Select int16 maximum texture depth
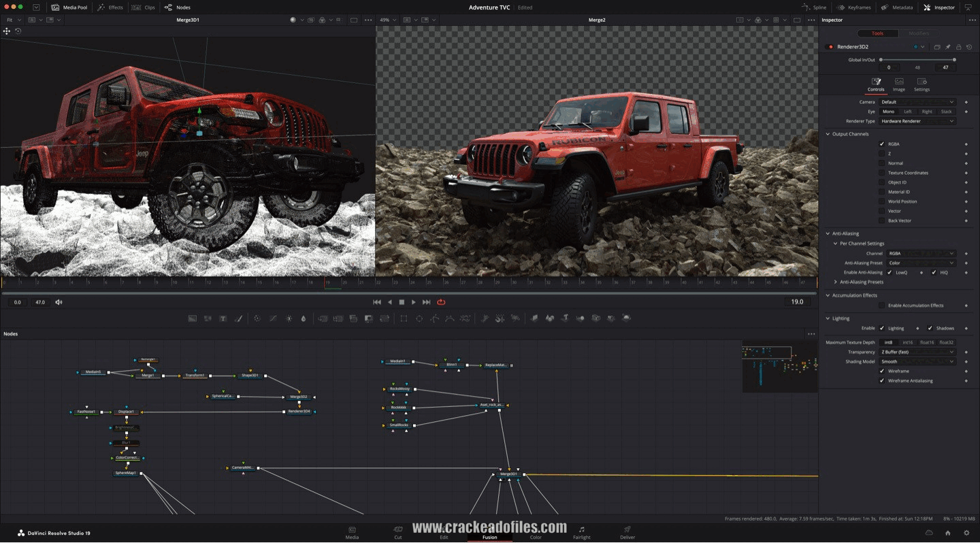Viewport: 980px width, 543px height. 907,342
